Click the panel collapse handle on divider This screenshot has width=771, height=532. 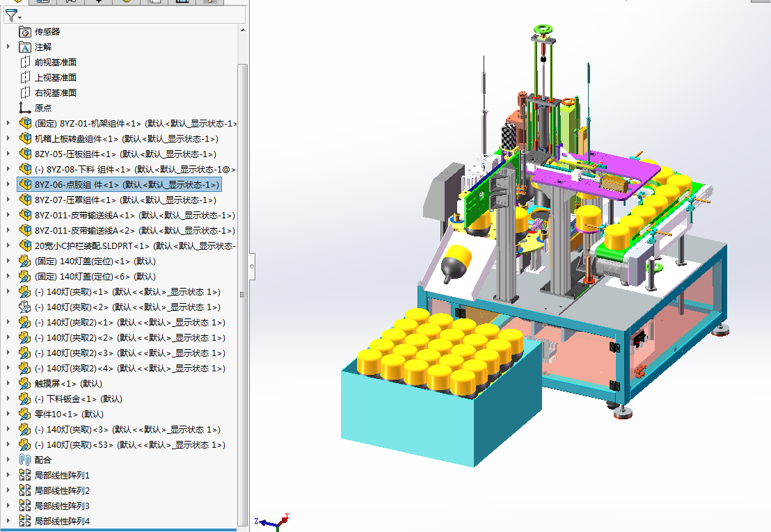[252, 266]
